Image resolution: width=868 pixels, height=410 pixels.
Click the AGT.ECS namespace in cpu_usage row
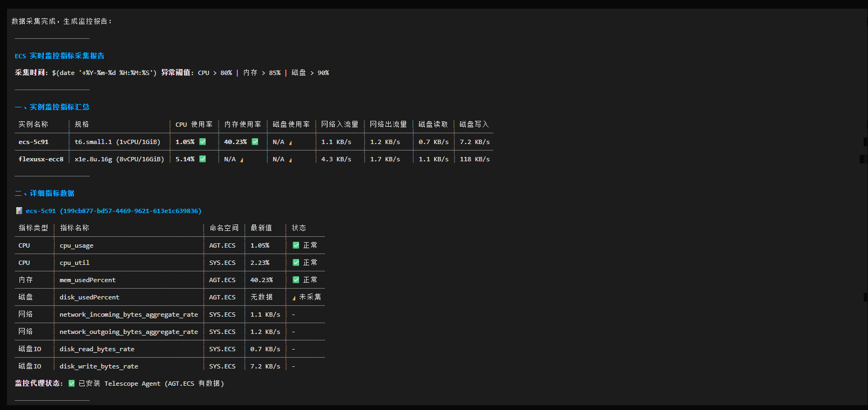[x=222, y=245]
